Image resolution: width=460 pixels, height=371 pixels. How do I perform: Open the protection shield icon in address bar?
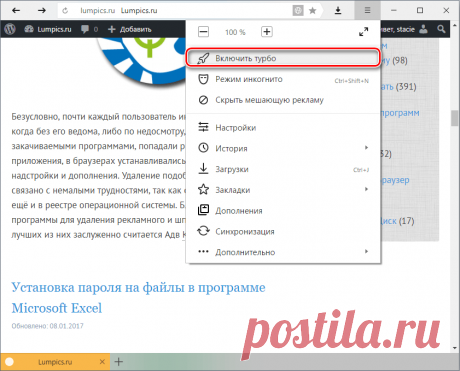(x=298, y=11)
